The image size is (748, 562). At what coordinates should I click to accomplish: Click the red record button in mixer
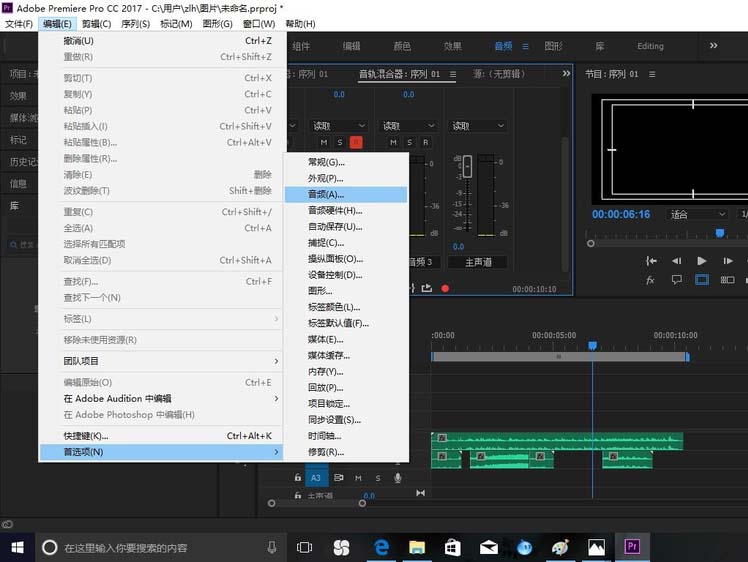point(445,288)
